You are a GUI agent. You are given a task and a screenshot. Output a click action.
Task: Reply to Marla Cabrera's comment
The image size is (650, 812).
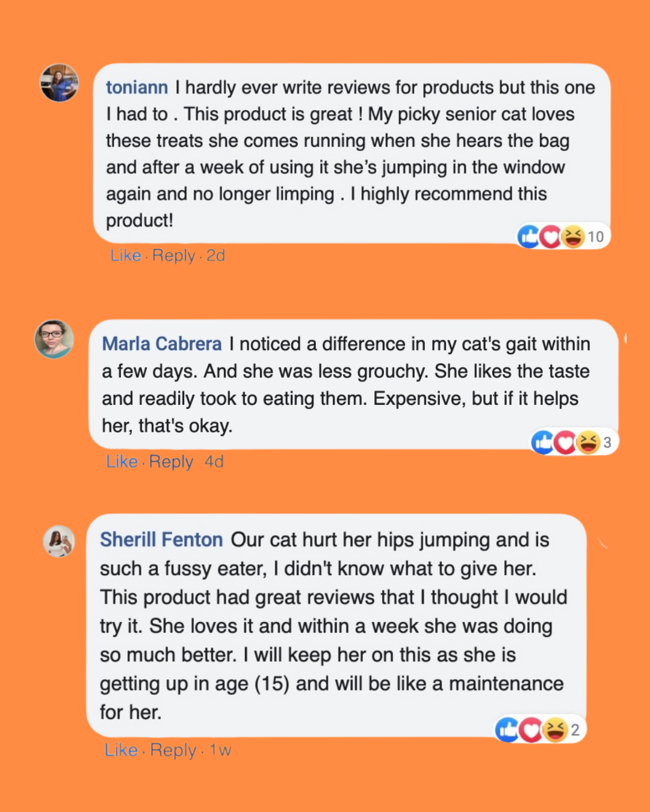tap(171, 462)
